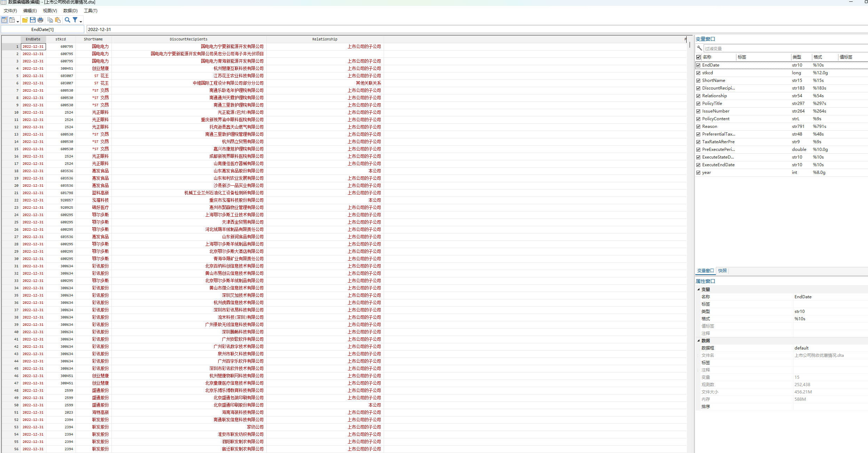The height and width of the screenshot is (453, 868).
Task: Click the blue filter funnel icon
Action: (x=75, y=20)
